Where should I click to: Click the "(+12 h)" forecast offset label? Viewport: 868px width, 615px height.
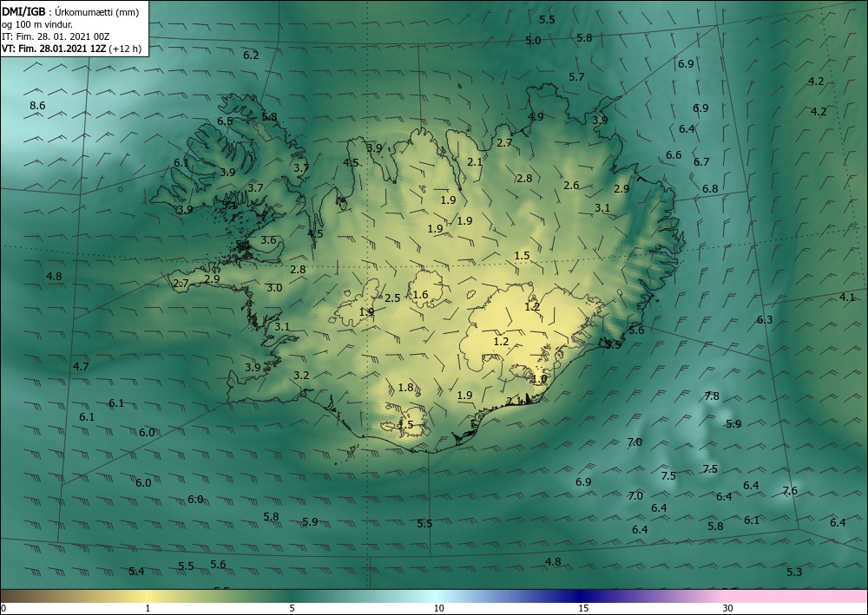[x=125, y=49]
